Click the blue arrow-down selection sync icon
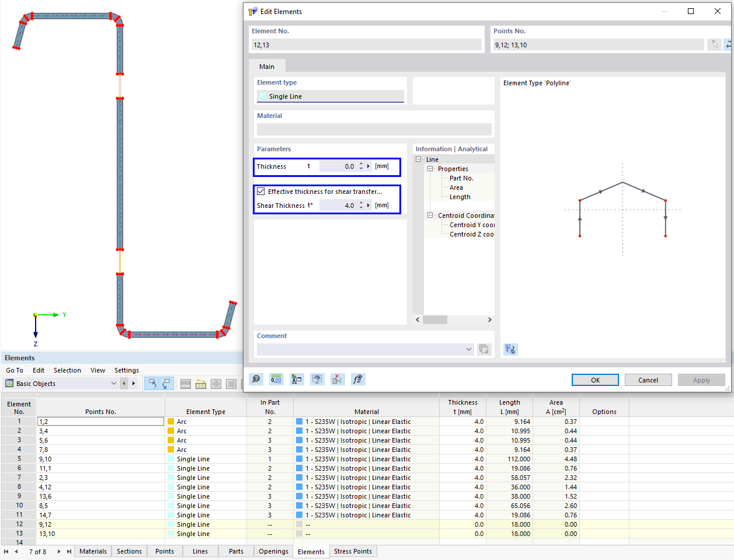This screenshot has height=560, width=734. click(x=166, y=384)
